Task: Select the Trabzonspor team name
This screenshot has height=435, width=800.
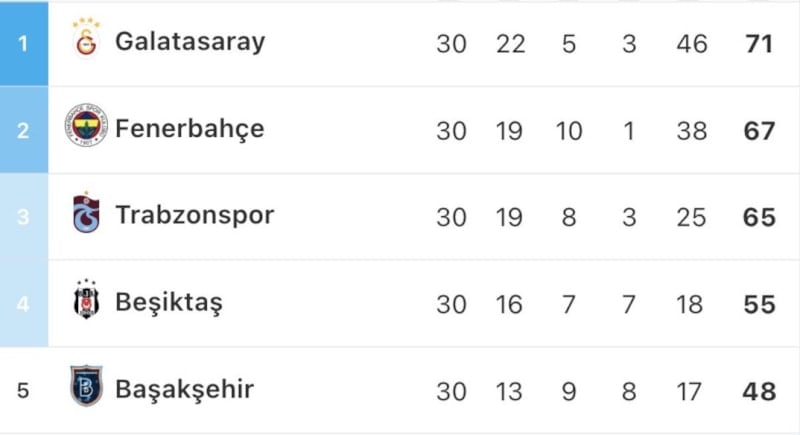Action: click(194, 215)
